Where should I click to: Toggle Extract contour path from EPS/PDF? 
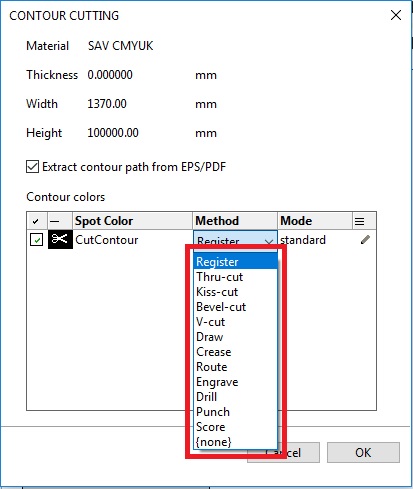[32, 166]
